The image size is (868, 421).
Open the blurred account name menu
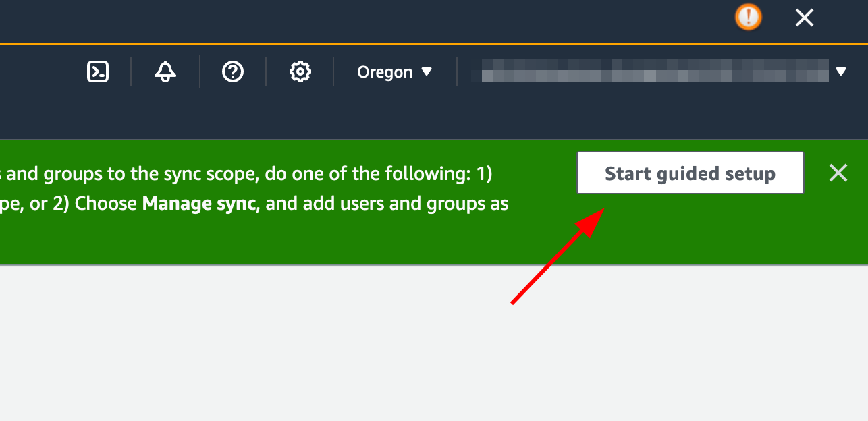coord(653,71)
